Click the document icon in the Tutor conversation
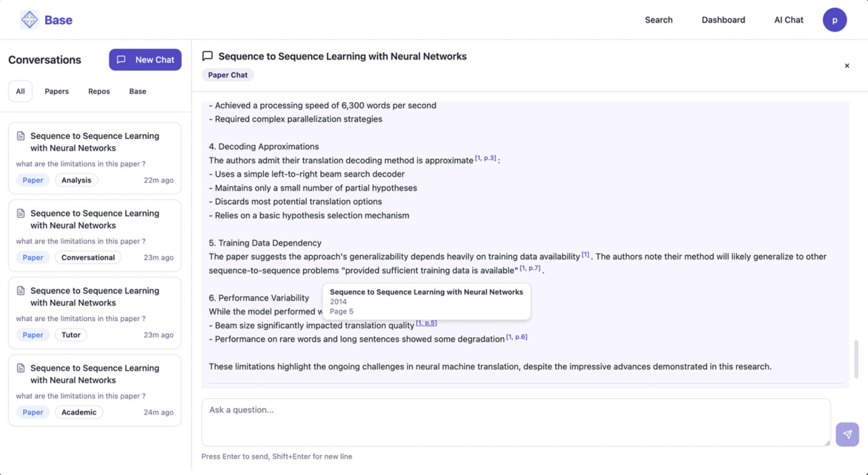 21,290
